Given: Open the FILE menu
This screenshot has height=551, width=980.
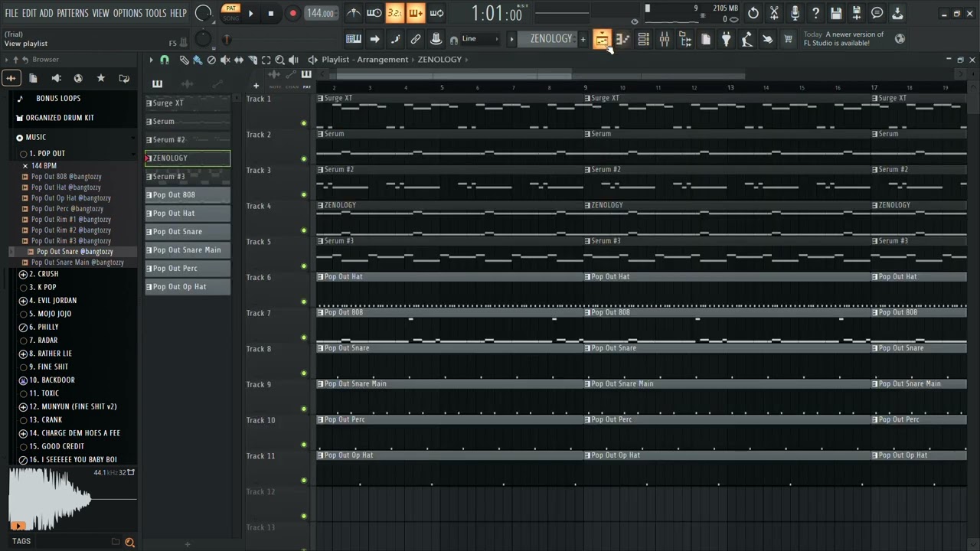Looking at the screenshot, I should pos(11,13).
